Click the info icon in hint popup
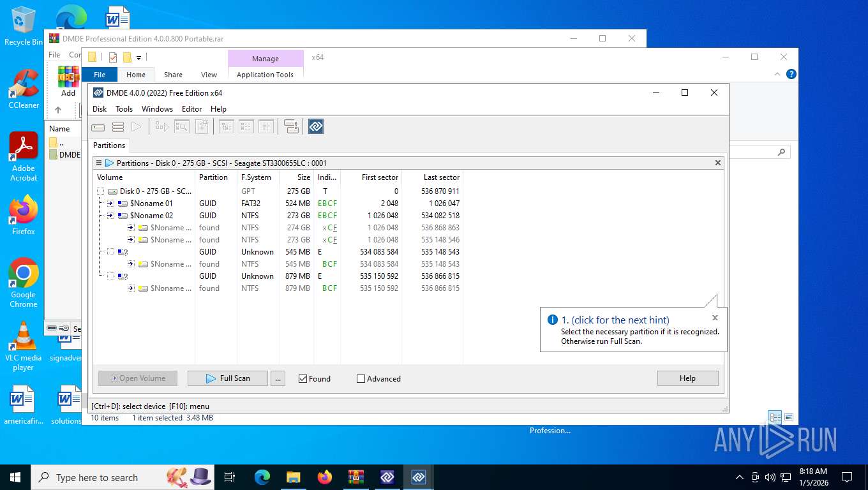The height and width of the screenshot is (490, 868). (553, 320)
